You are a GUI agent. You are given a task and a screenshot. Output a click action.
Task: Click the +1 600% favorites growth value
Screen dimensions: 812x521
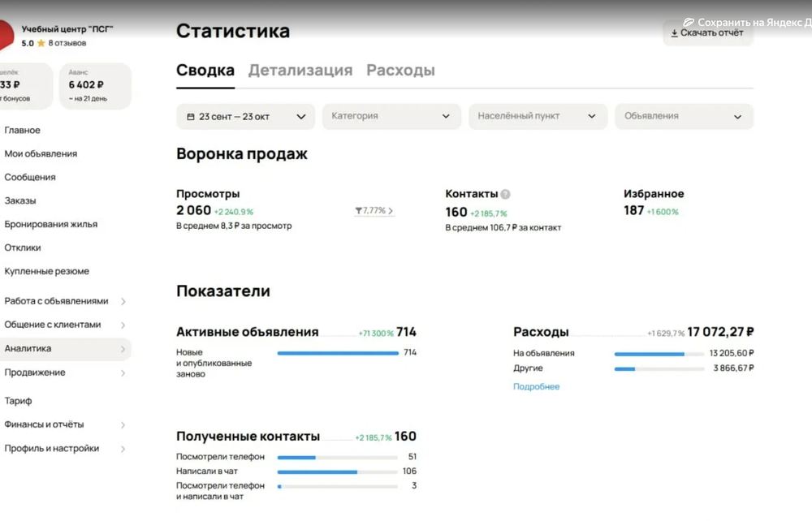pos(663,212)
